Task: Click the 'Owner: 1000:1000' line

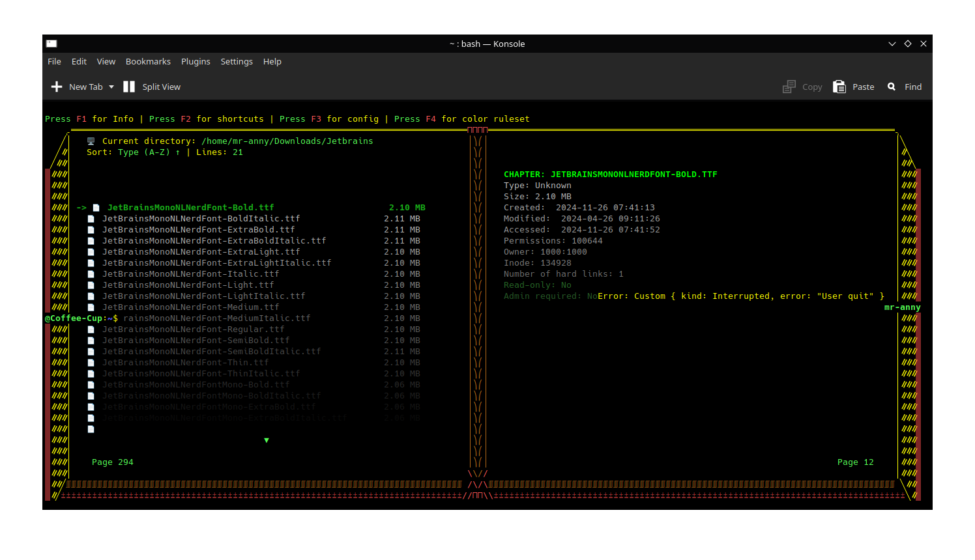Action: pyautogui.click(x=546, y=252)
